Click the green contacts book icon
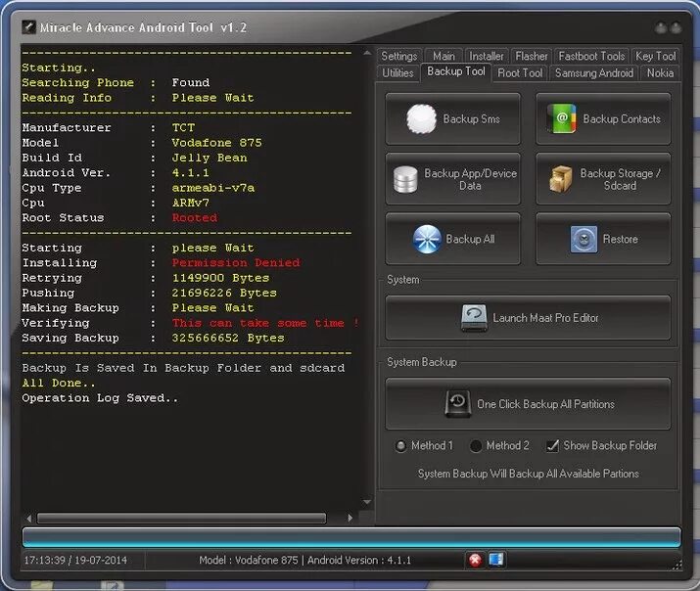This screenshot has width=700, height=591. (x=562, y=118)
